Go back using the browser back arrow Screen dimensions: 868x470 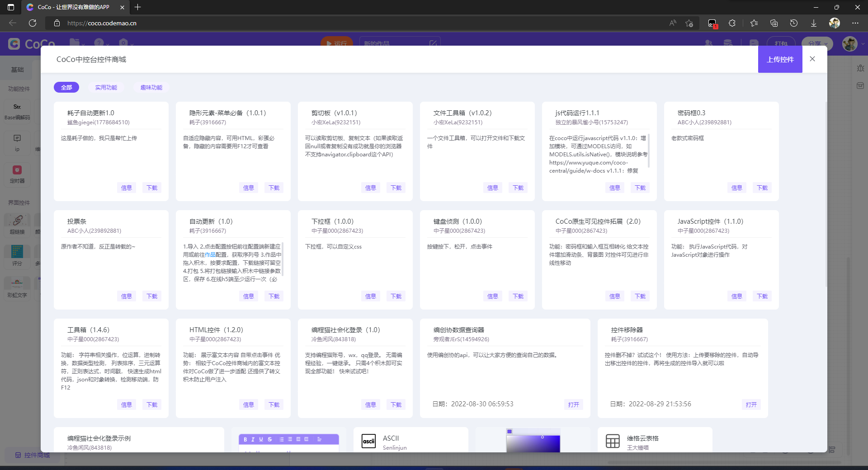[x=13, y=23]
